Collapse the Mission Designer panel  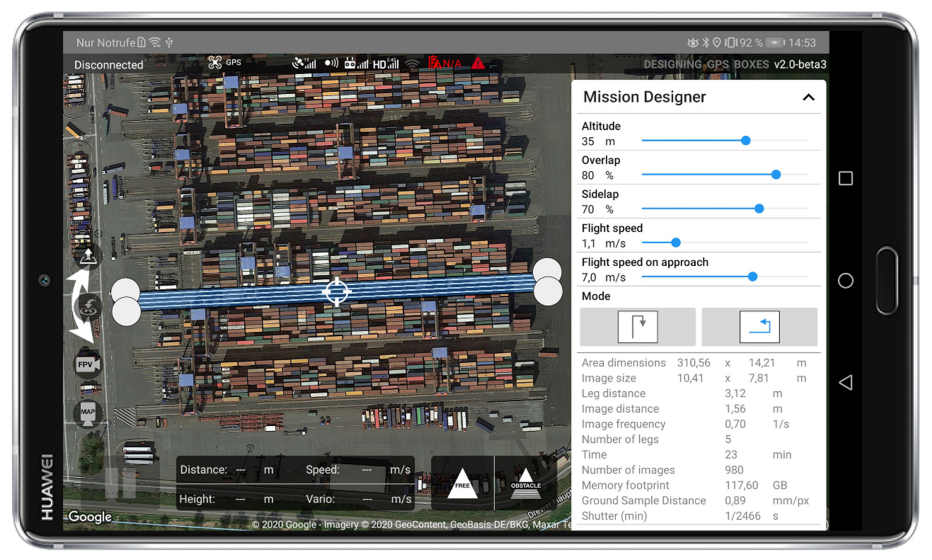[x=808, y=98]
